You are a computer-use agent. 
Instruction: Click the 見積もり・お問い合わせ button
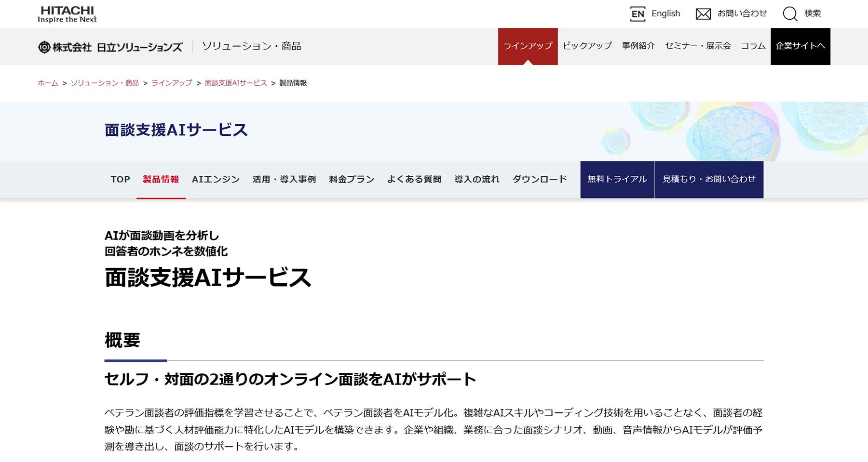(709, 179)
